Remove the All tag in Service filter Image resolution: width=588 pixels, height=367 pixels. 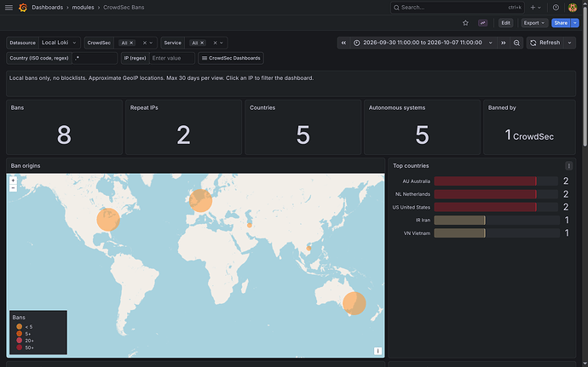202,43
